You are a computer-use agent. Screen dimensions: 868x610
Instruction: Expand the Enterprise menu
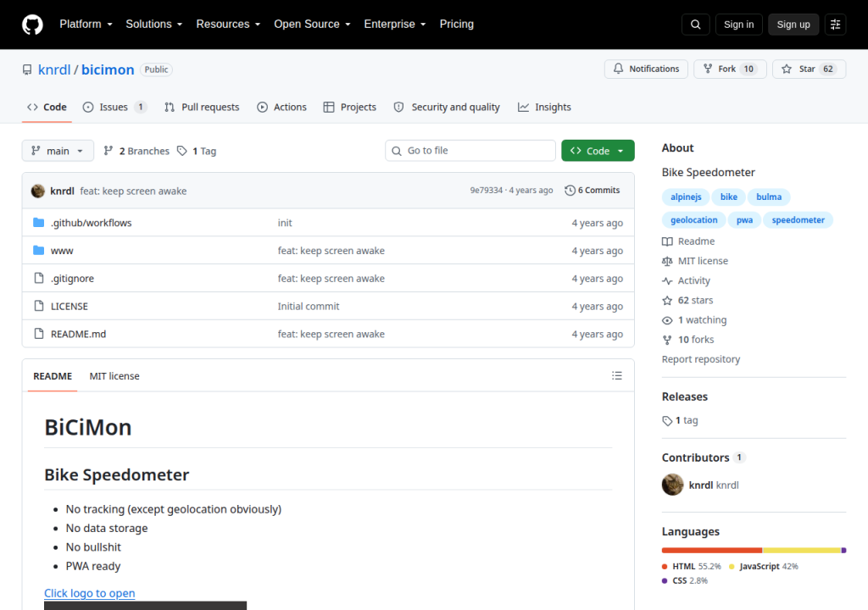click(x=395, y=25)
